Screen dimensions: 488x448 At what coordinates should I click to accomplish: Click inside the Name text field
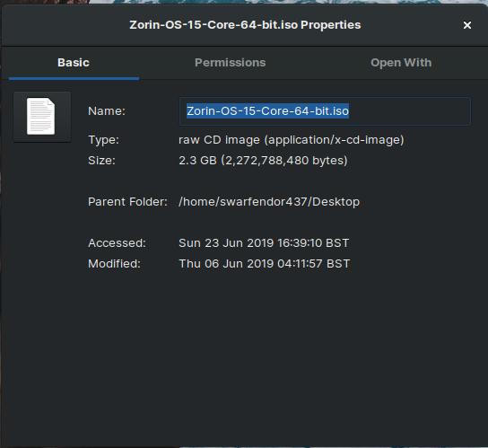click(x=325, y=111)
